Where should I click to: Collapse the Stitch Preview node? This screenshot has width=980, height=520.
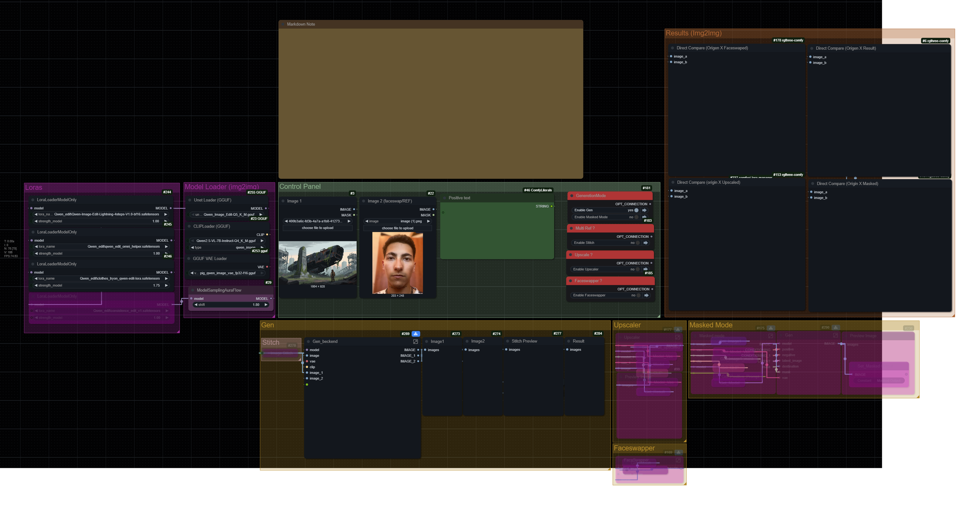pos(508,341)
